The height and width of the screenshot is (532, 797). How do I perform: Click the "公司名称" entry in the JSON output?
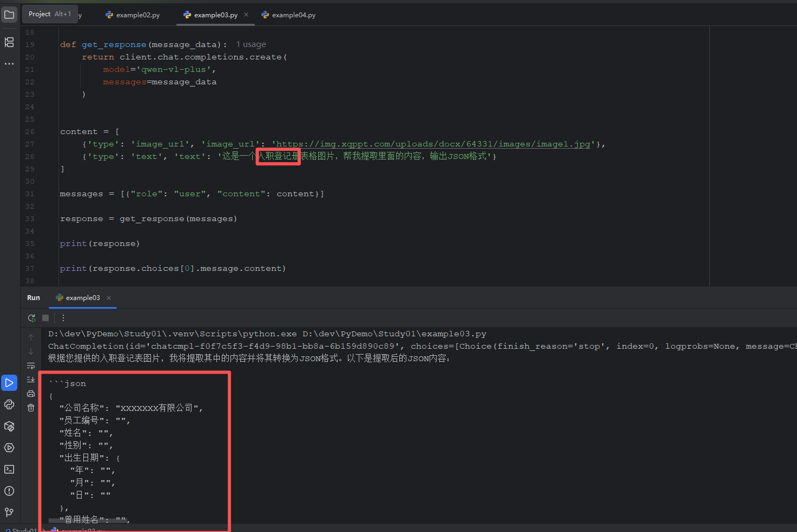pos(131,408)
